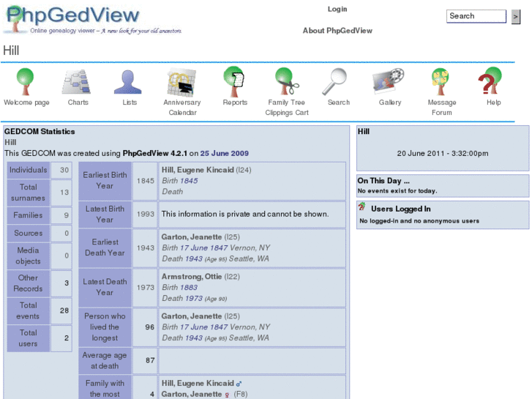Click the Media objects label
532x399 pixels.
pos(28,256)
